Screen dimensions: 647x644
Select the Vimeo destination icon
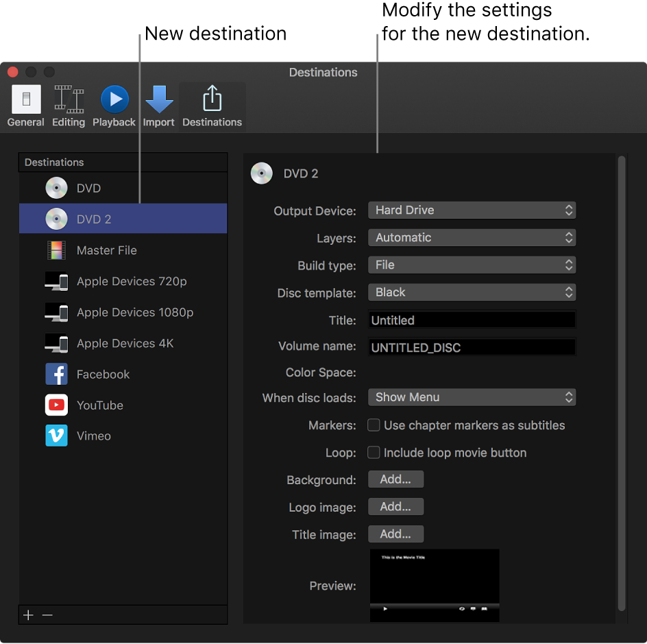pyautogui.click(x=56, y=436)
